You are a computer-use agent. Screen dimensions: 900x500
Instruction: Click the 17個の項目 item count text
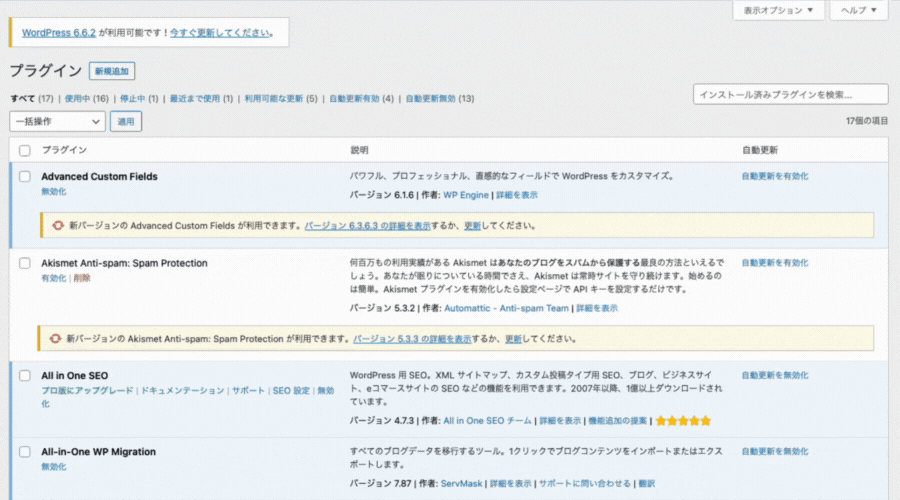coord(867,121)
